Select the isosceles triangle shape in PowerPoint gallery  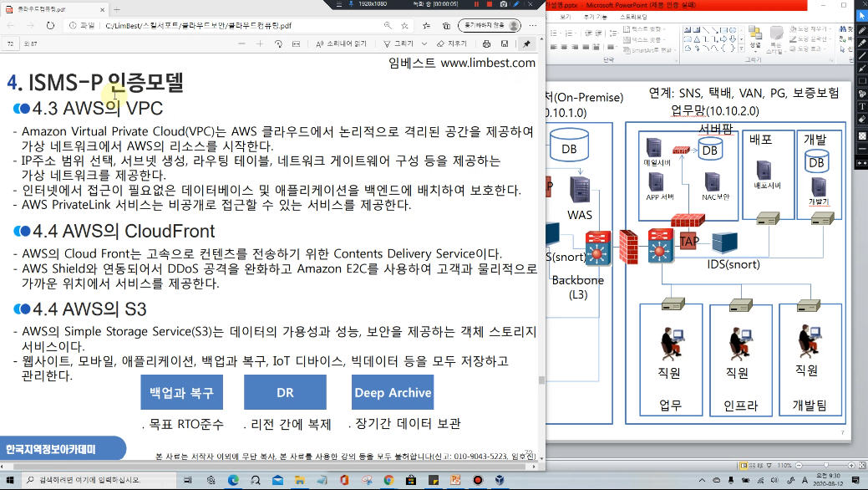point(697,39)
